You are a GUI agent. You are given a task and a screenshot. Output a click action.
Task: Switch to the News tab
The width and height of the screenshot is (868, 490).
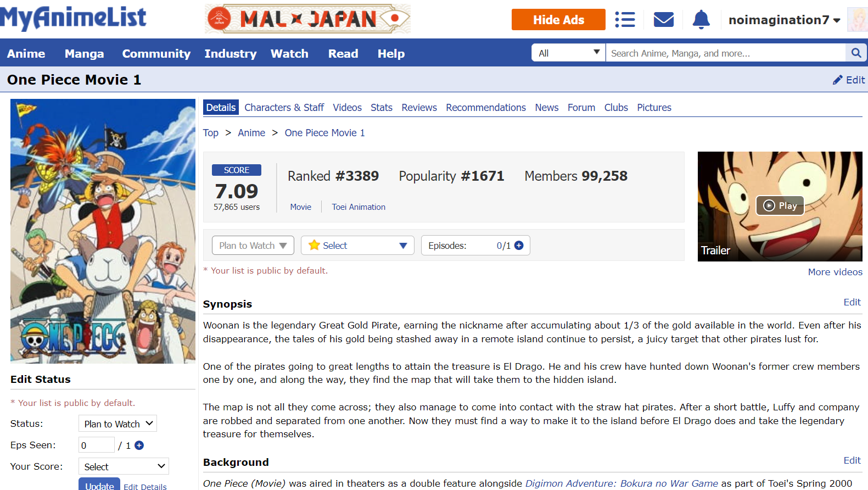tap(547, 108)
